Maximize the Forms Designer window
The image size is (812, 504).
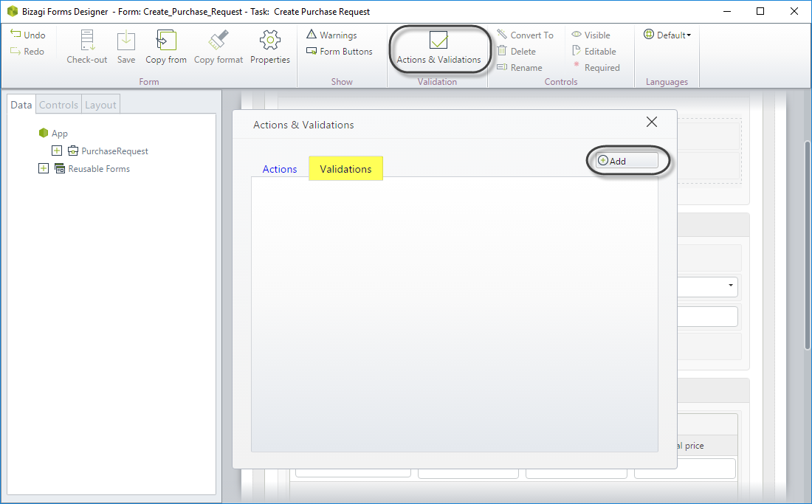click(x=760, y=11)
